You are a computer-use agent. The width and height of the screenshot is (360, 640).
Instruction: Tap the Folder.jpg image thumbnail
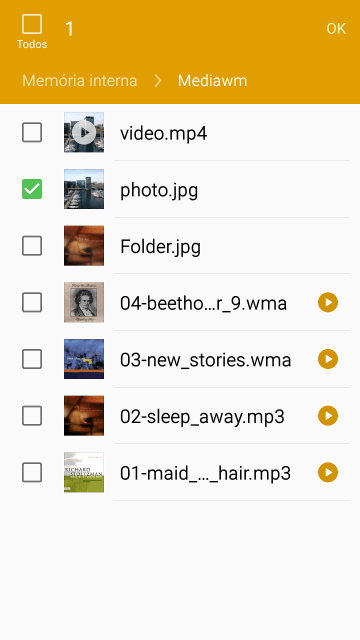point(84,246)
